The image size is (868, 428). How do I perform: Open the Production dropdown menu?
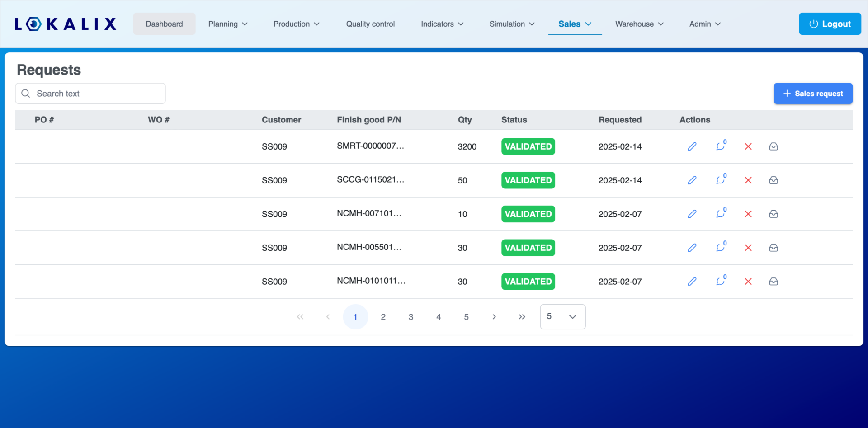tap(296, 24)
